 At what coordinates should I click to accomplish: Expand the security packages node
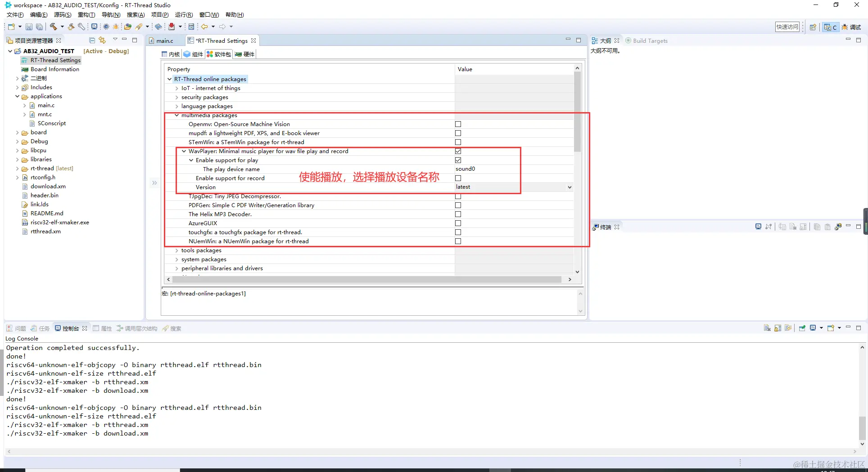click(x=176, y=97)
